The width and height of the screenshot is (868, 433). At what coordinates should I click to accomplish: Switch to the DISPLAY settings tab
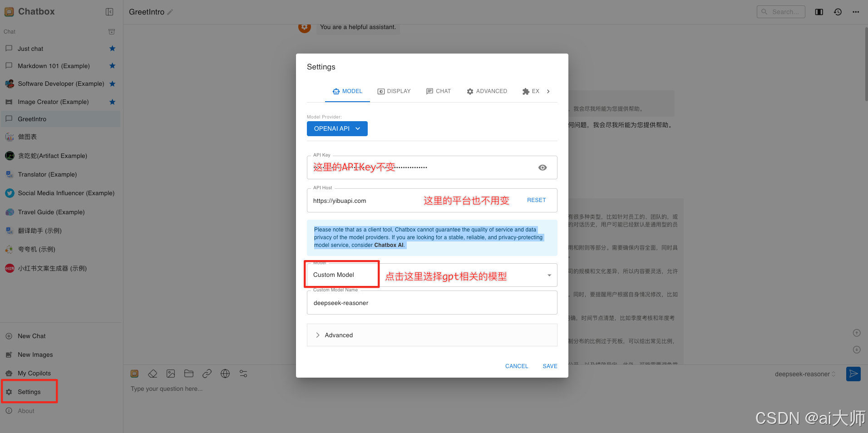[394, 91]
